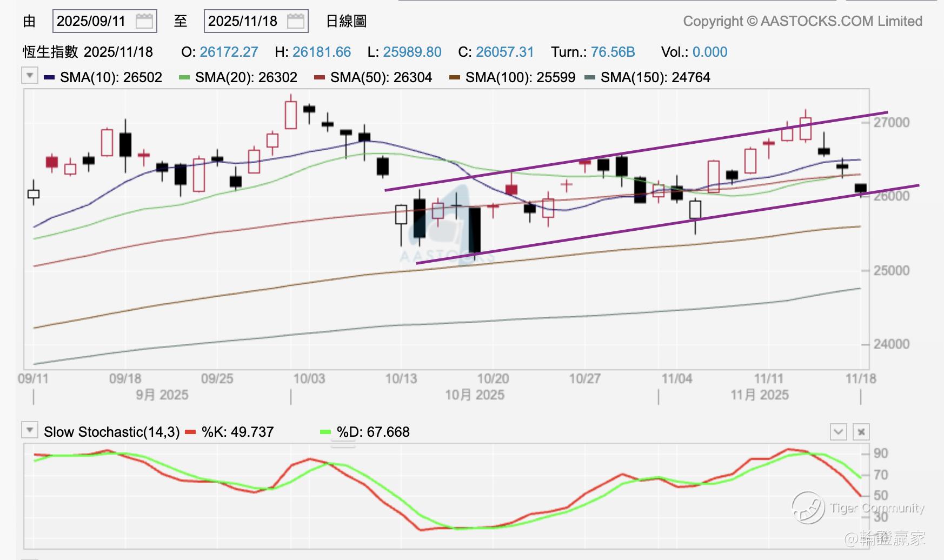The image size is (944, 560).
Task: Click the 10/20 date axis label
Action: point(493,378)
